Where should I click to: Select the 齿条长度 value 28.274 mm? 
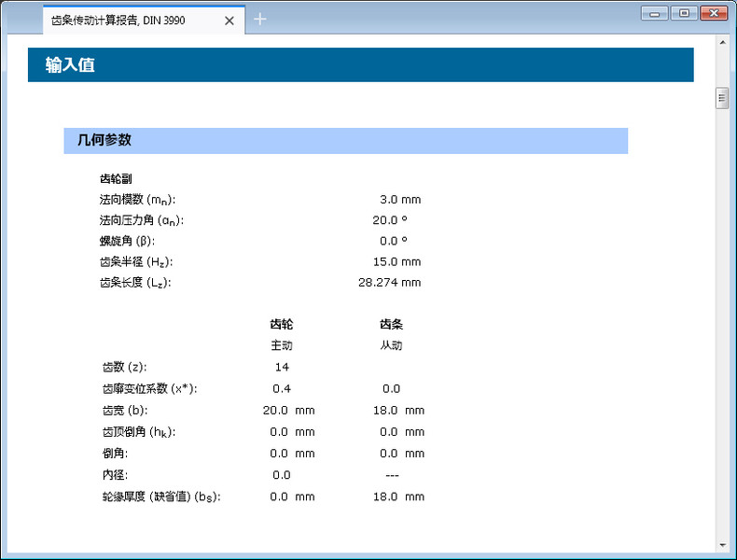[x=389, y=282]
